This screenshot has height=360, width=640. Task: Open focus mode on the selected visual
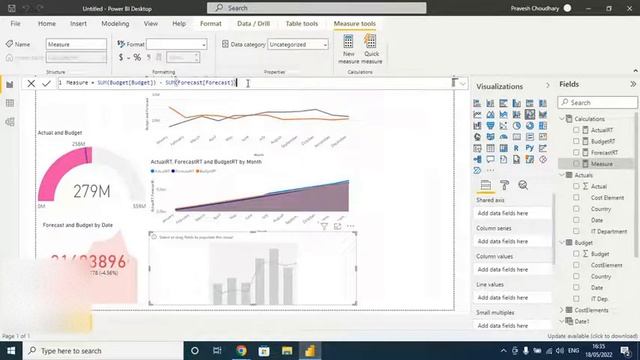coord(337,226)
